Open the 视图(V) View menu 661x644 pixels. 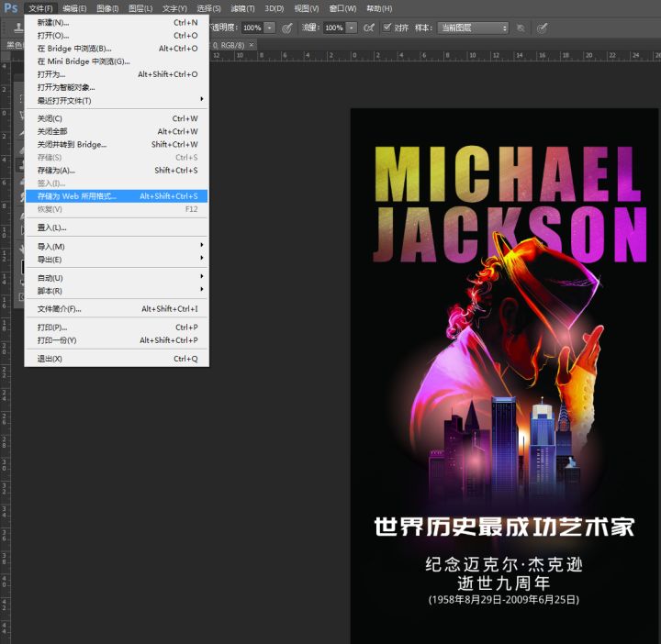click(x=307, y=8)
